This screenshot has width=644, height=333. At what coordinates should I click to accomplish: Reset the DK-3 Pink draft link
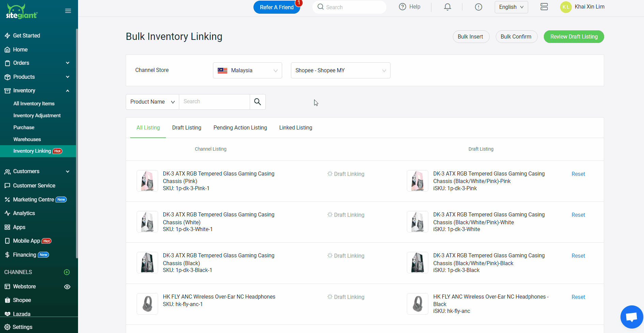click(x=578, y=174)
